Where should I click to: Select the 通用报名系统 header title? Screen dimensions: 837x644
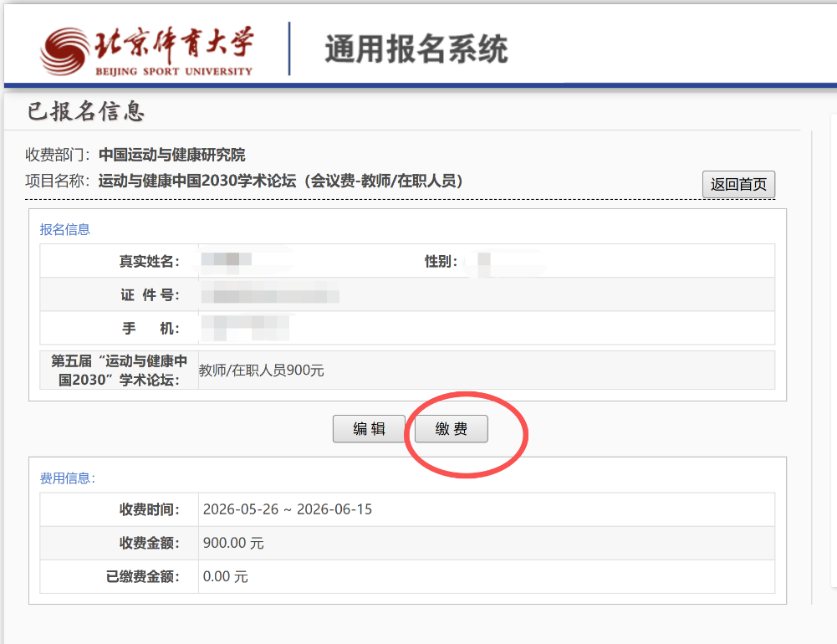(416, 49)
